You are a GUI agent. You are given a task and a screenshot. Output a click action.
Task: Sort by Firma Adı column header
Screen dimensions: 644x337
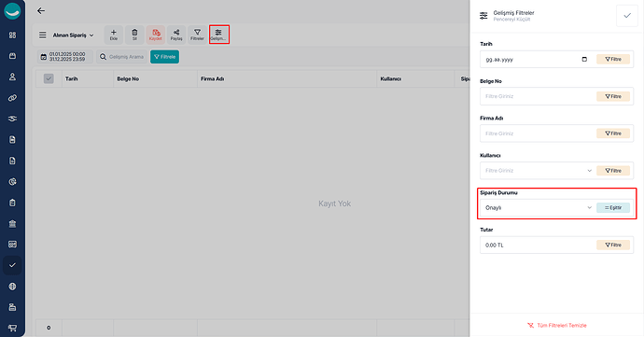coord(213,79)
